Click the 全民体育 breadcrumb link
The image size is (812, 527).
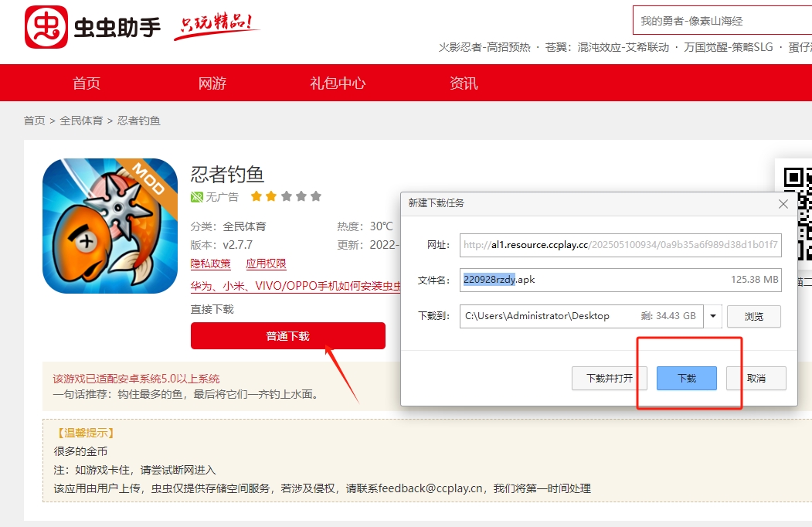(x=81, y=121)
